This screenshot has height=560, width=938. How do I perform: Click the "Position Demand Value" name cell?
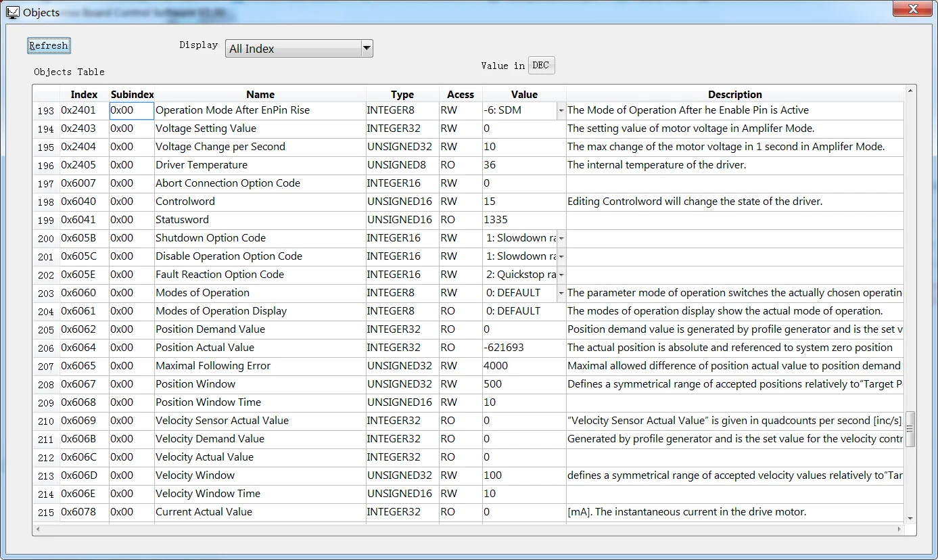pyautogui.click(x=260, y=329)
